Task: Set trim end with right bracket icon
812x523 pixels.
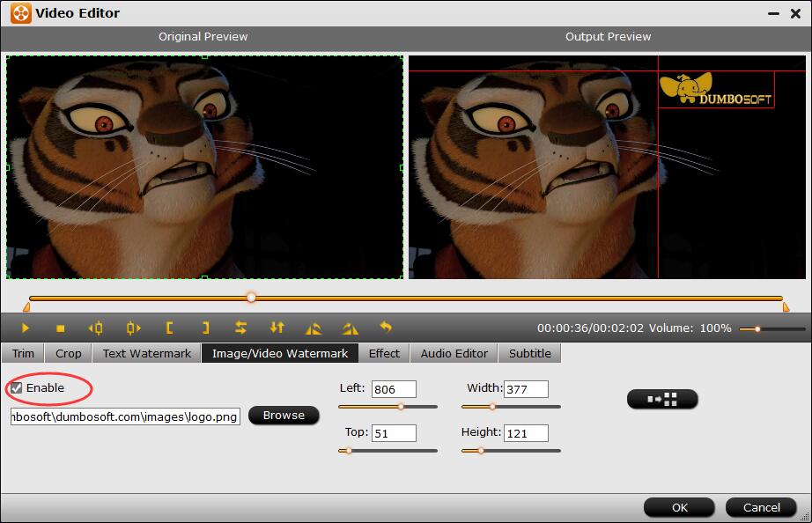Action: (205, 328)
